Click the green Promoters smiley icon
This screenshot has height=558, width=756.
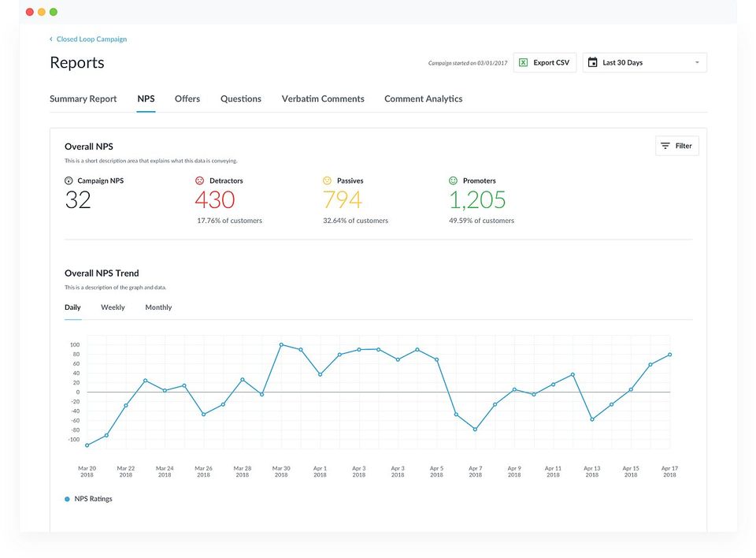(x=454, y=180)
